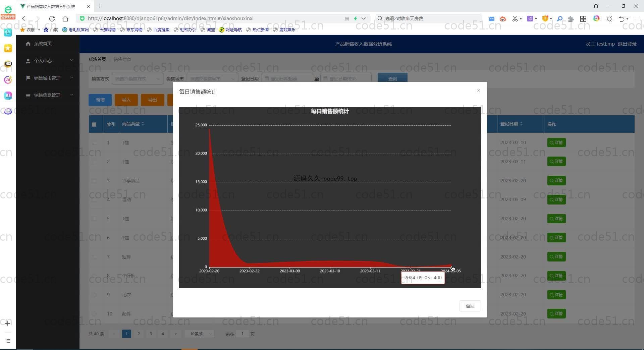Open 天猫购物 bookmark
644x350 pixels.
coord(104,30)
